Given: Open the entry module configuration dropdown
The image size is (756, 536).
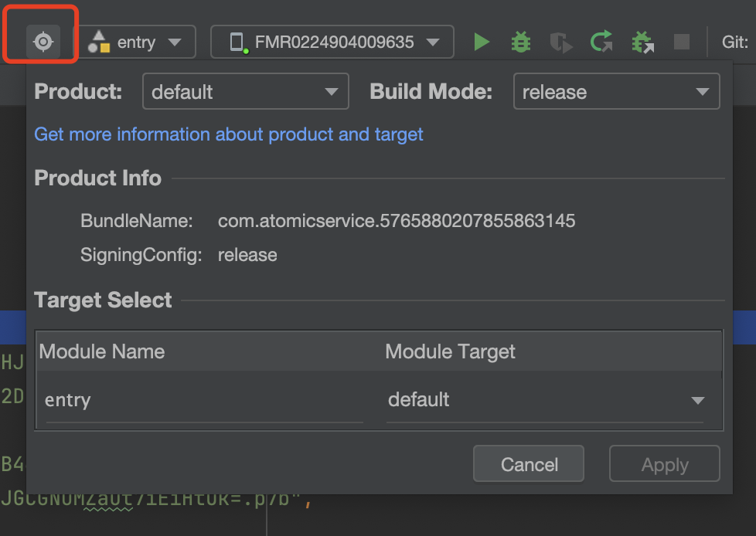Looking at the screenshot, I should (x=137, y=42).
